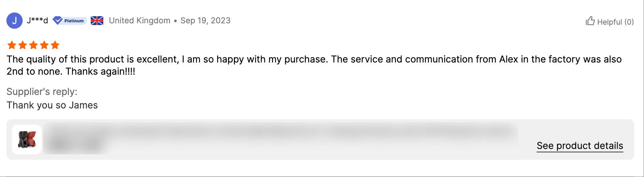Click the first orange rating star
644x177 pixels.
tap(12, 45)
